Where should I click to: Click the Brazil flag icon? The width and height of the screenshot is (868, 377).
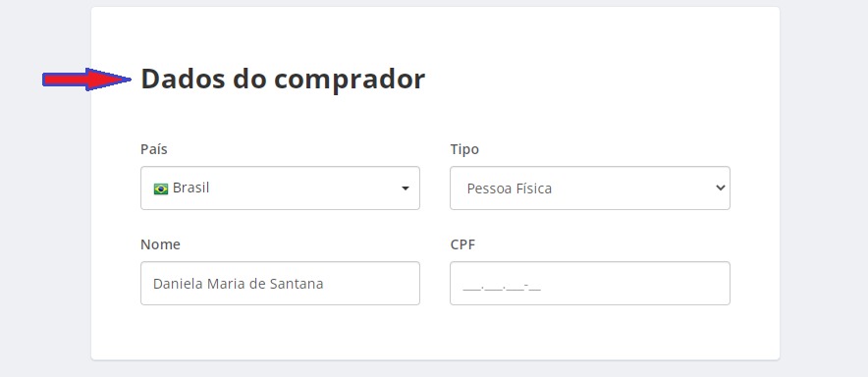(x=160, y=189)
